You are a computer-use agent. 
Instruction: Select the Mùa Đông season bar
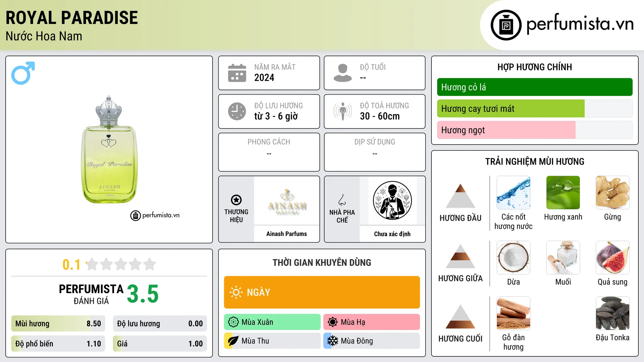tap(372, 341)
